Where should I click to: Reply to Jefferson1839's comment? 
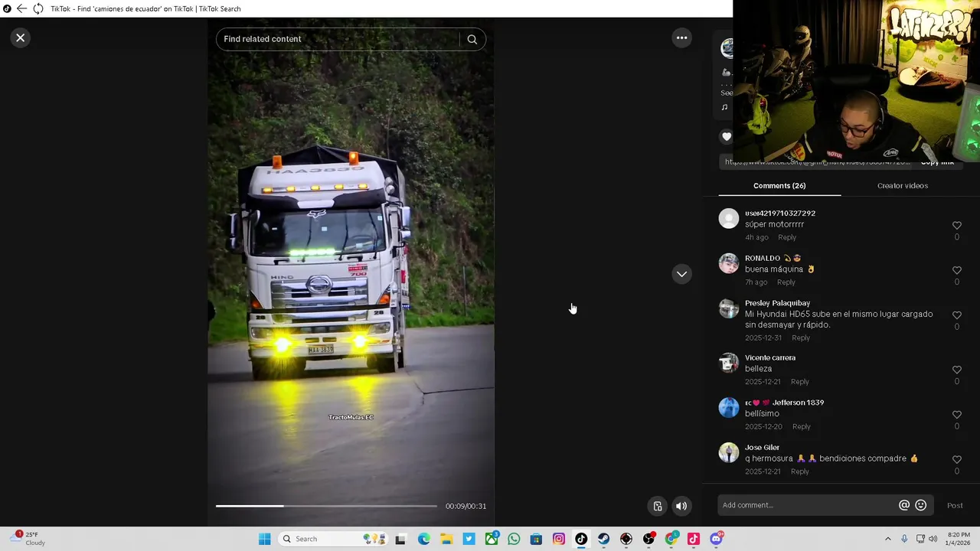point(801,426)
